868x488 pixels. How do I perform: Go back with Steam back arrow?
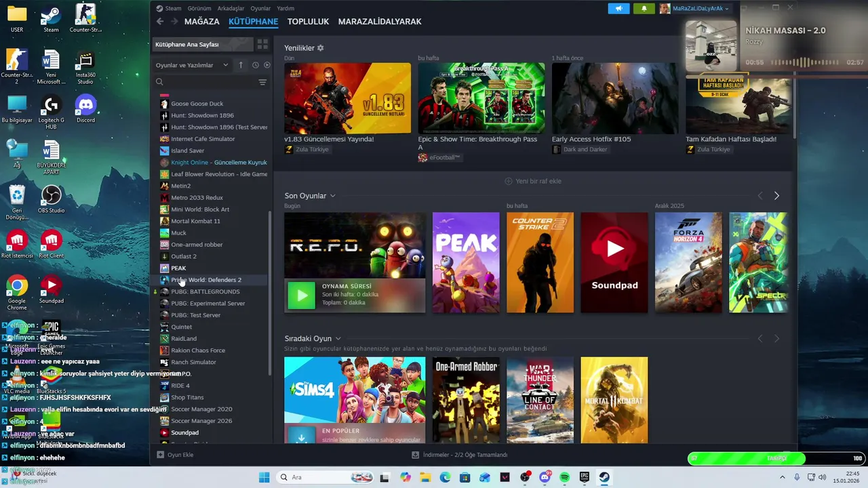160,22
